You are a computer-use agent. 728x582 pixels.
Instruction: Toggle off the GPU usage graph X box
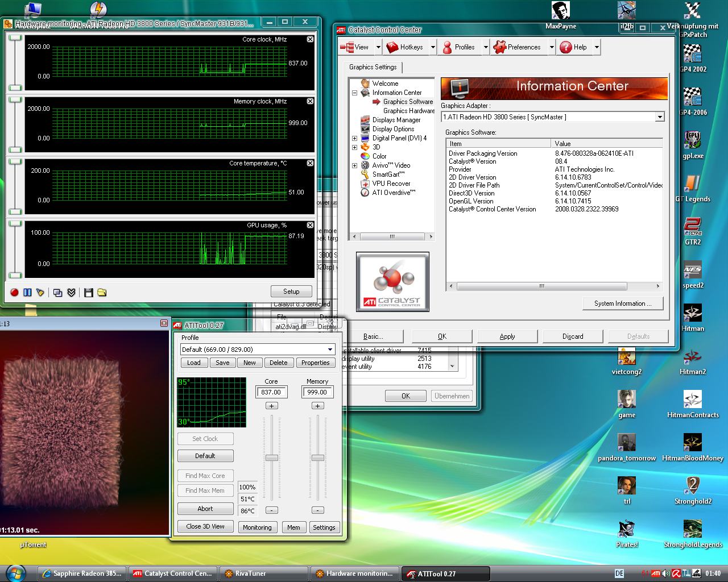click(310, 225)
